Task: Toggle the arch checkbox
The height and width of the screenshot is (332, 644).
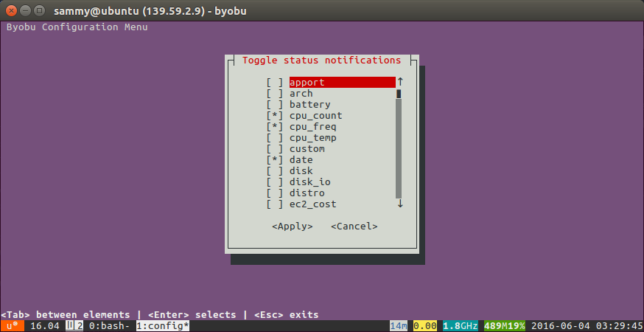Action: [275, 94]
